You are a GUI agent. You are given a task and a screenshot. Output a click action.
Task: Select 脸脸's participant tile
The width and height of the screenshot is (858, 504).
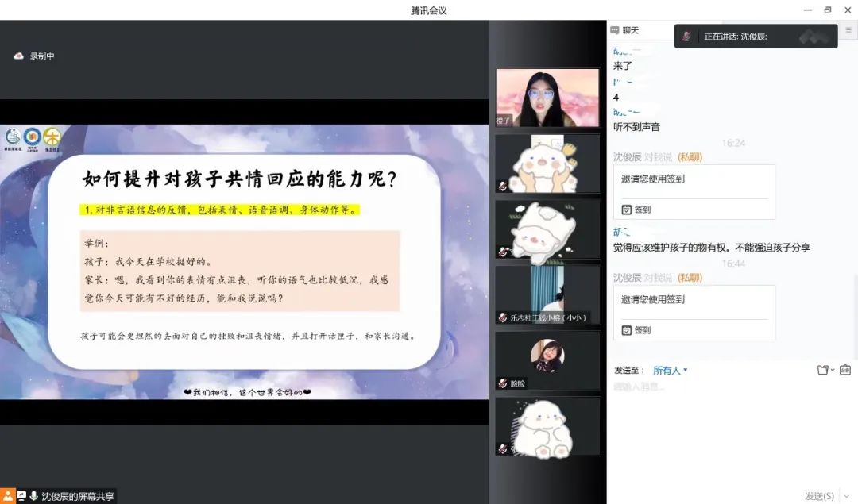click(x=547, y=360)
